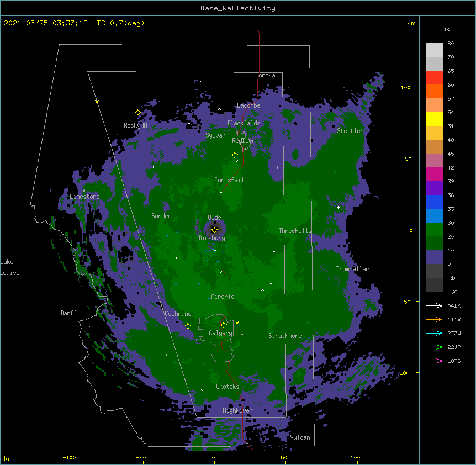Click the asterisk marker above Limestone
Image resolution: width=476 pixels, height=465 pixels.
pos(84,191)
